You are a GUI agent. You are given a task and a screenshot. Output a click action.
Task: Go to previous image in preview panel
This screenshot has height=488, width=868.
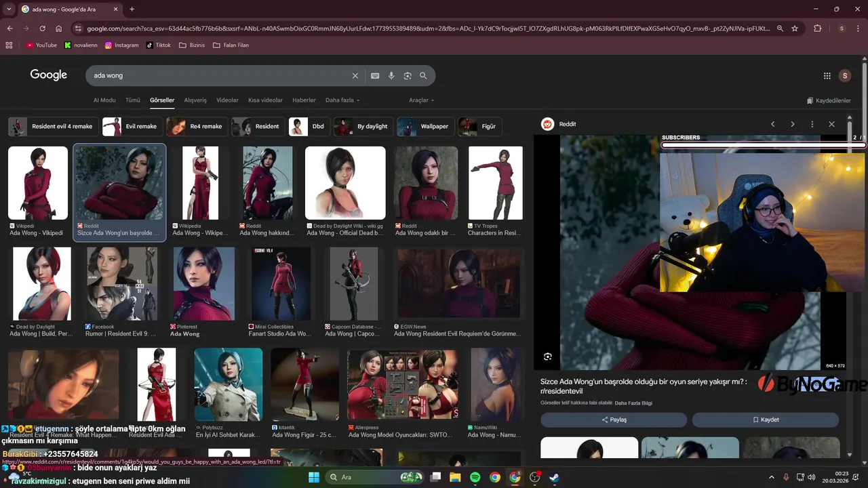[772, 124]
